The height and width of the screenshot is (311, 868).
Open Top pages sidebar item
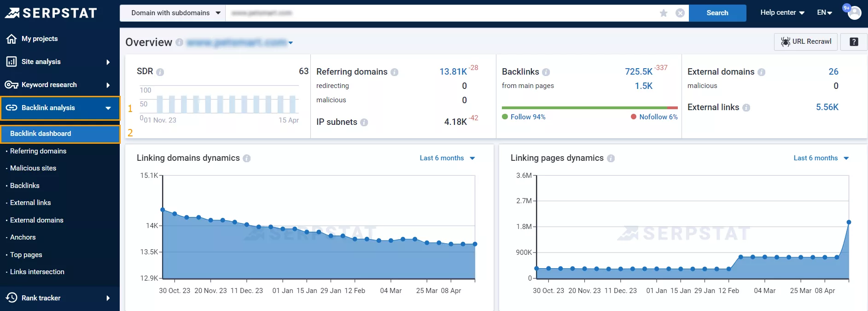pyautogui.click(x=26, y=255)
